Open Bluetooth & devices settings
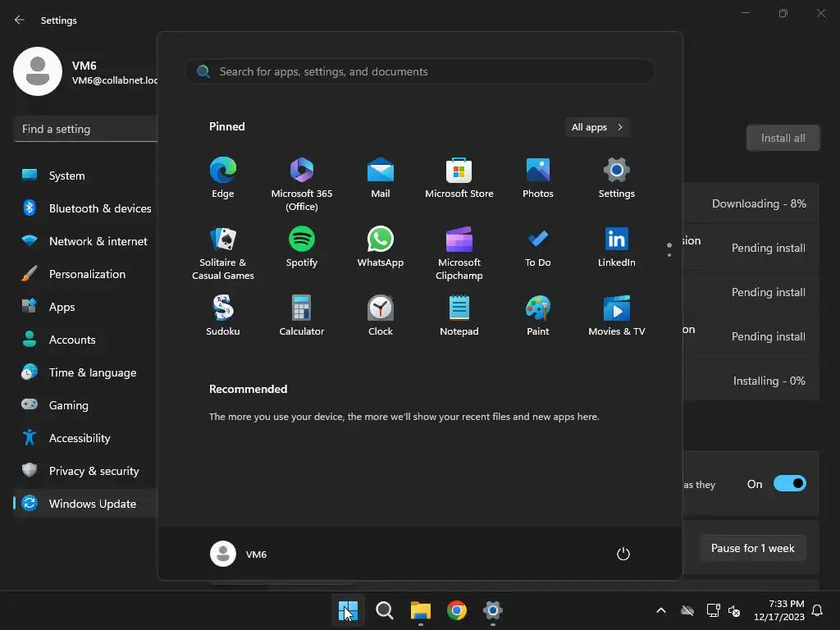840x630 pixels. (x=85, y=208)
